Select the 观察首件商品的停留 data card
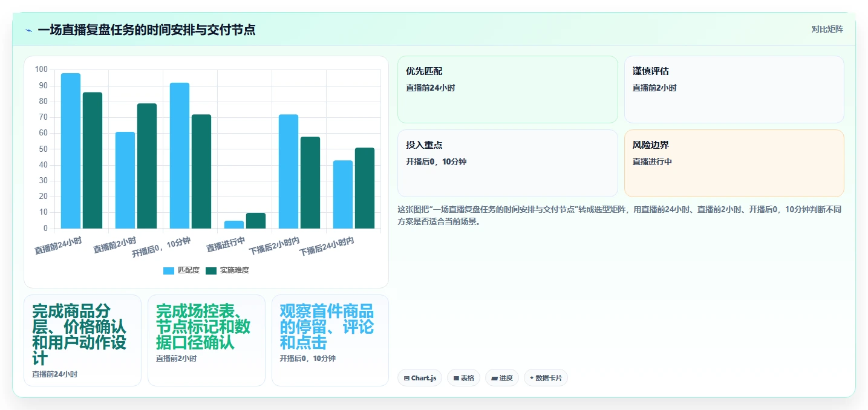The height and width of the screenshot is (410, 868). (x=330, y=340)
